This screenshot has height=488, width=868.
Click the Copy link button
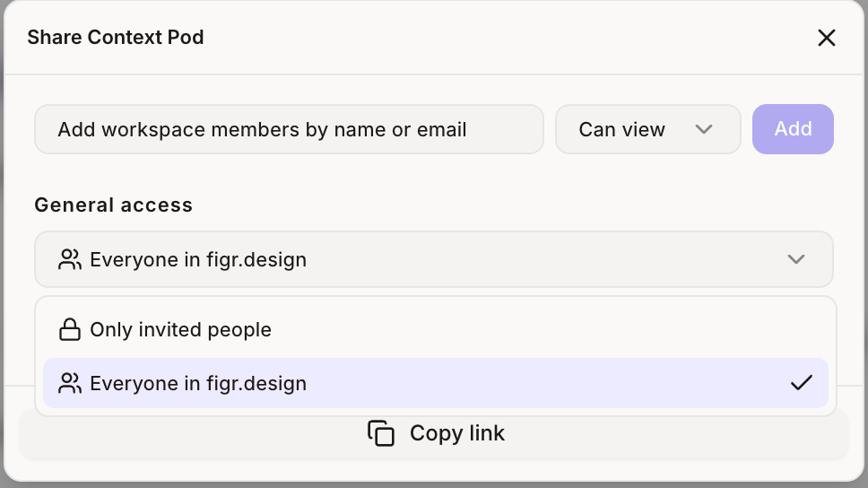pos(434,433)
